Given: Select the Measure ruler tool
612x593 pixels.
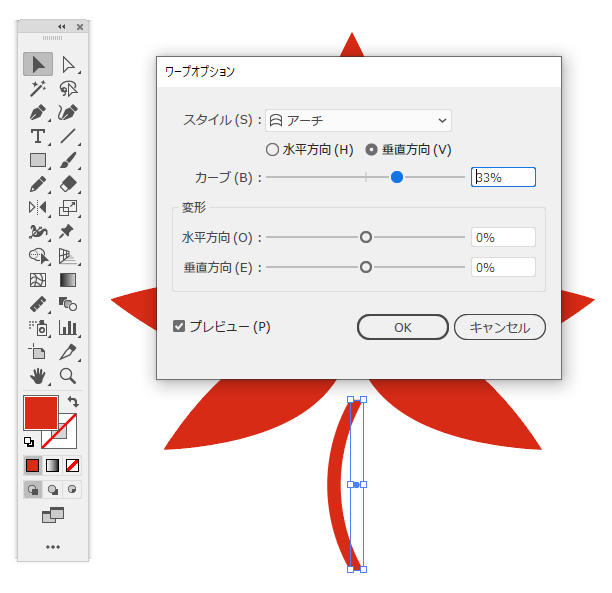Looking at the screenshot, I should point(38,304).
